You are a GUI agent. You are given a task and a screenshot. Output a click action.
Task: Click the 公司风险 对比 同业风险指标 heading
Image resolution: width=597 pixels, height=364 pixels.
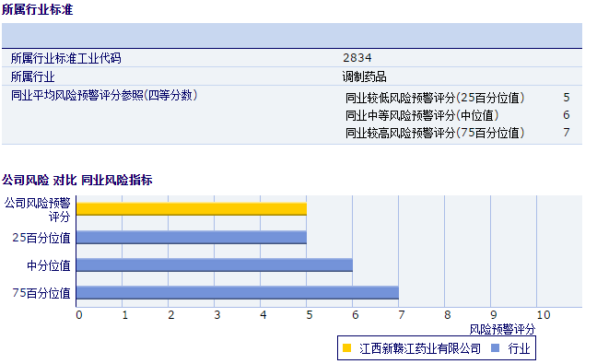coord(76,180)
